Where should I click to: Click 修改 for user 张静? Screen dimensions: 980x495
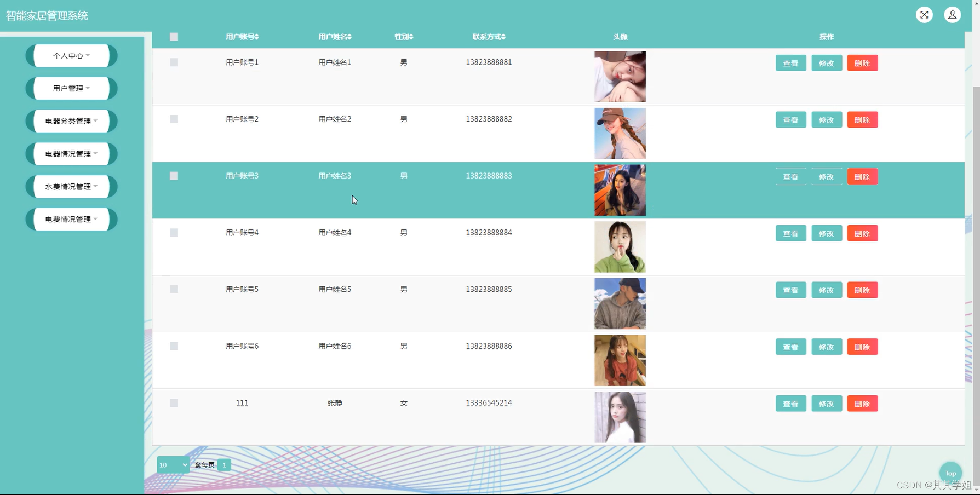click(826, 404)
